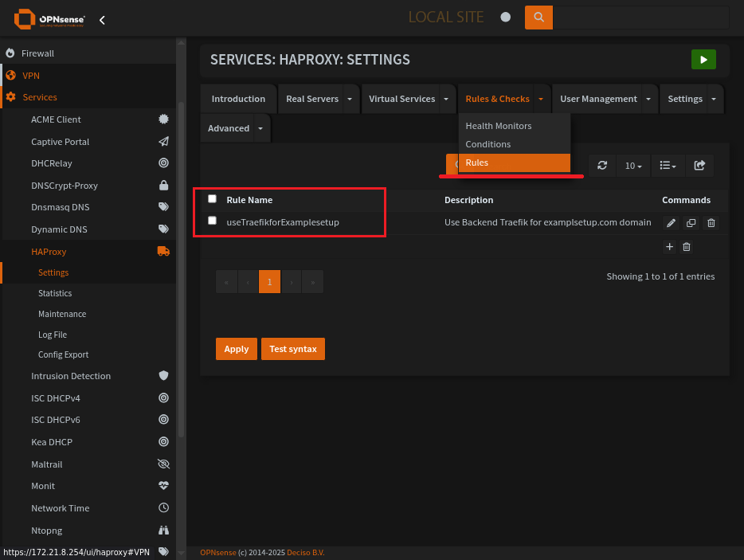Check the useTraefikforExamplesetup rule checkbox
Image resolution: width=744 pixels, height=560 pixels.
click(212, 221)
